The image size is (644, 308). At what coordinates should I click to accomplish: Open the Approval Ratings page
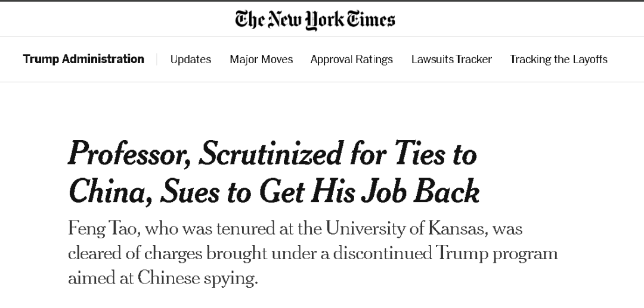coord(352,60)
